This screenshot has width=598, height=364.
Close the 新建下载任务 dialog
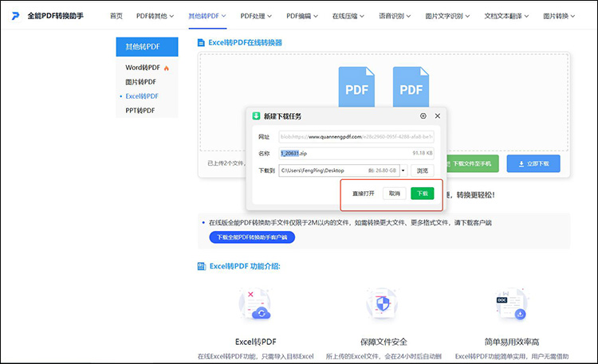click(x=437, y=116)
